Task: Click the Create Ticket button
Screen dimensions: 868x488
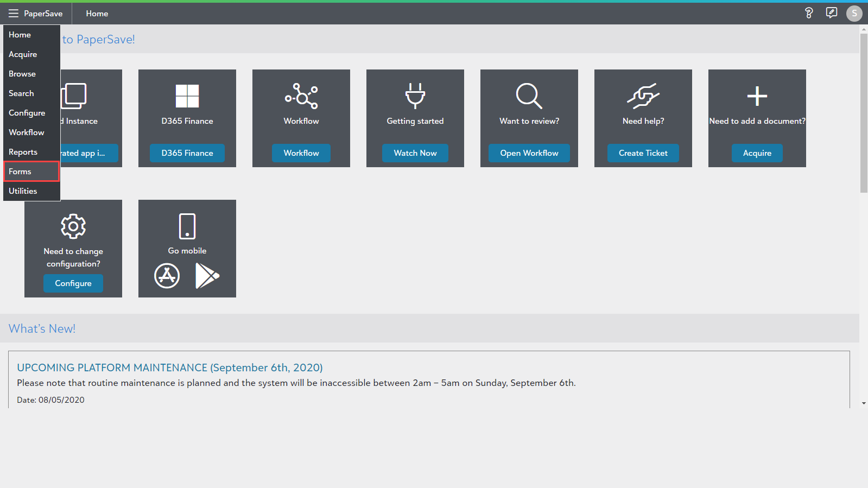Action: pos(643,153)
